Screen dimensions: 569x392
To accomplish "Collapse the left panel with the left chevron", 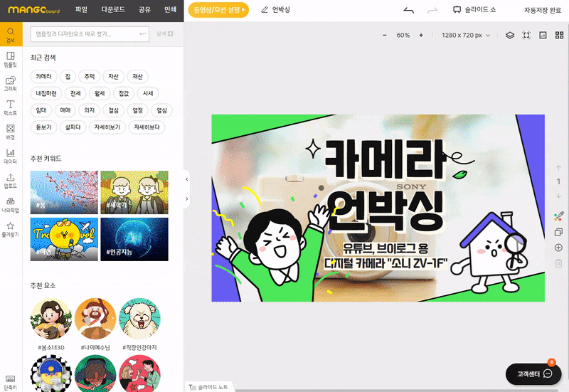I will pos(187,179).
